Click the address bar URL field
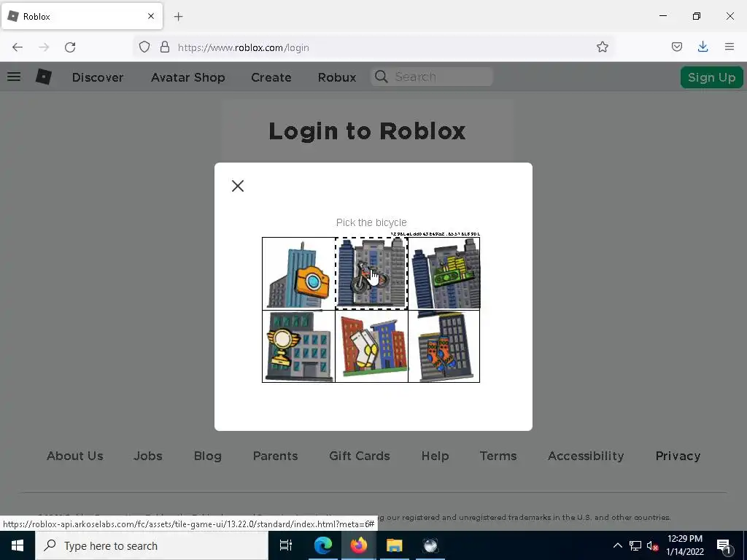Screen dimensions: 747x560 click(373, 47)
